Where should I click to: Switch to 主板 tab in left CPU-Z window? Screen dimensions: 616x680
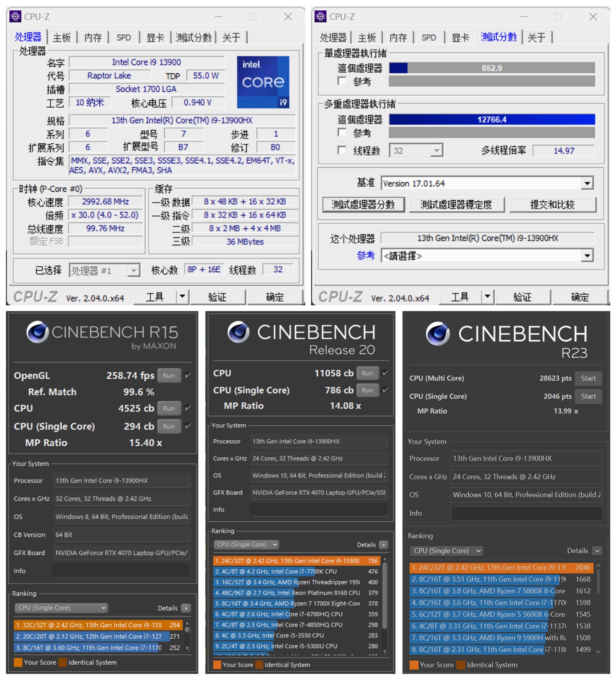point(62,37)
